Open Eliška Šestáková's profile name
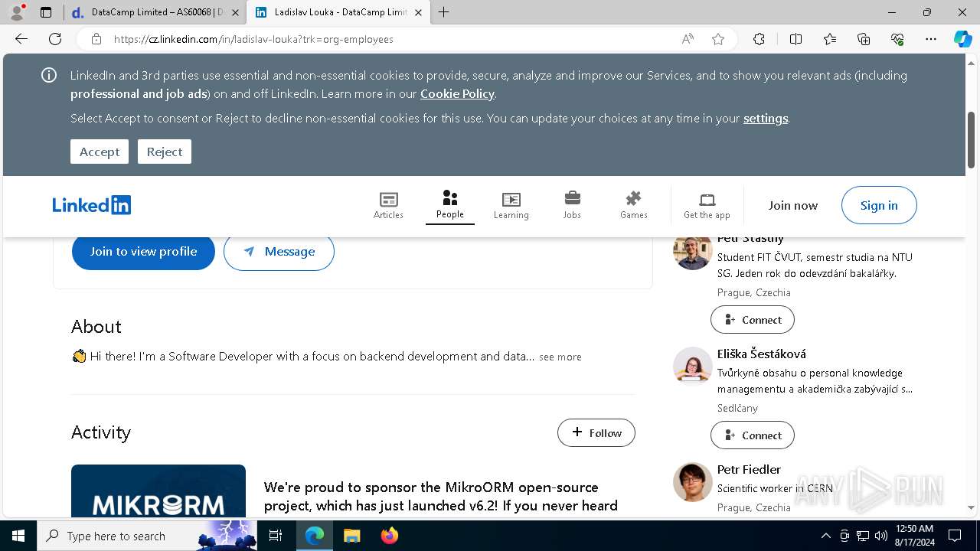This screenshot has width=980, height=551. (762, 354)
